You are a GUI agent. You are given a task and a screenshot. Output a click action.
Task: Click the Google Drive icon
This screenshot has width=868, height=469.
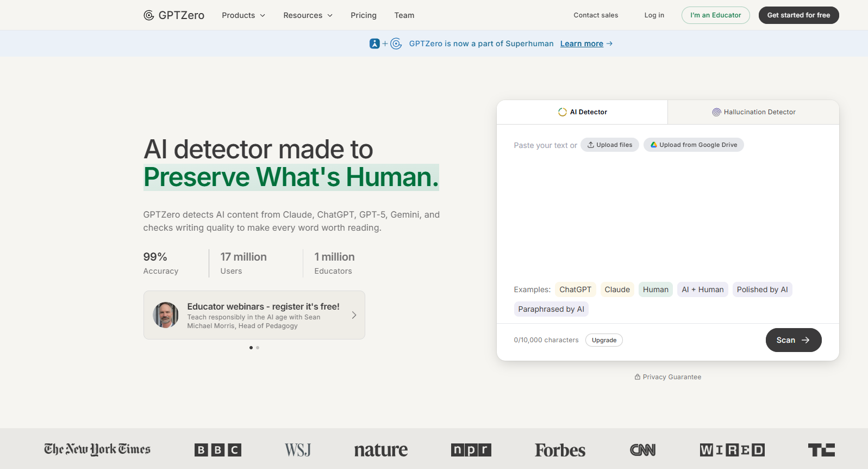tap(654, 145)
